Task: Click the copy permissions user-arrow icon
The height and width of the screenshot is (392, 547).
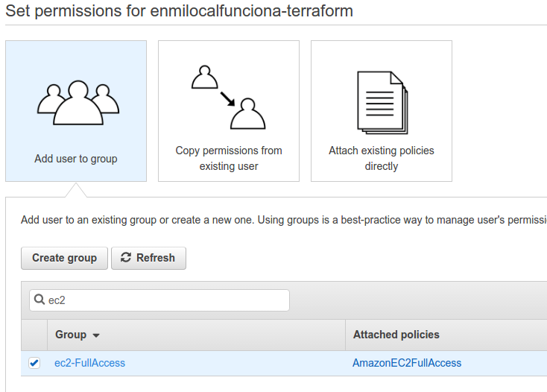Action: [228, 98]
